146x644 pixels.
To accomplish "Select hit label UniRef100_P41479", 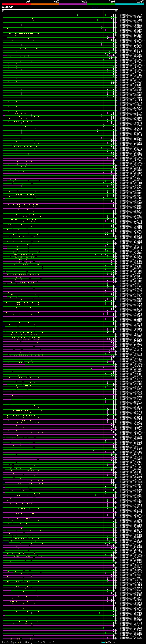I will (x=131, y=553).
